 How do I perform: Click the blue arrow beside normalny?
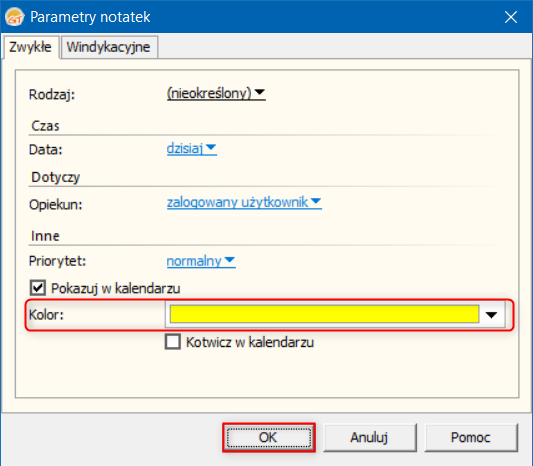coord(230,260)
